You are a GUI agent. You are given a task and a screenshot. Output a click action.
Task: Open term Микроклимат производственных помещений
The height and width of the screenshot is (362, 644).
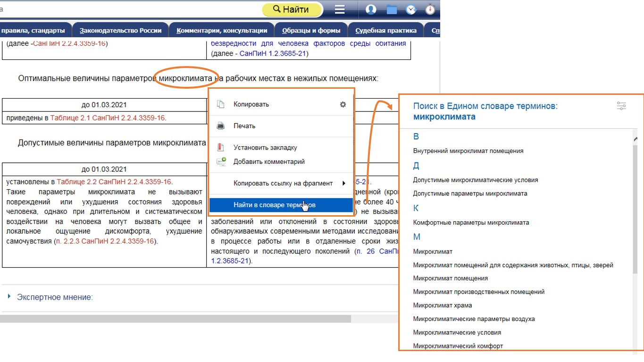[x=479, y=292]
